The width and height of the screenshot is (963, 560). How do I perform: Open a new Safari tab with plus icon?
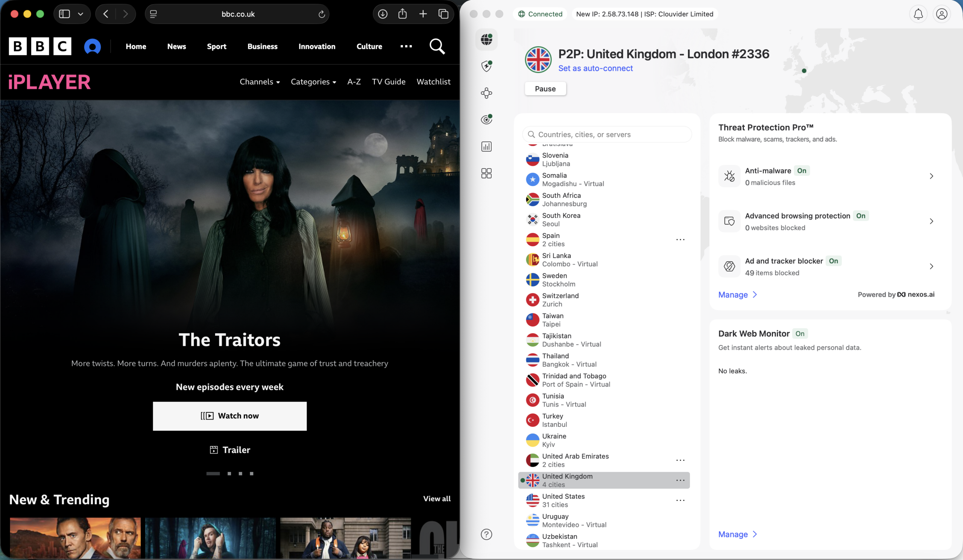point(423,14)
